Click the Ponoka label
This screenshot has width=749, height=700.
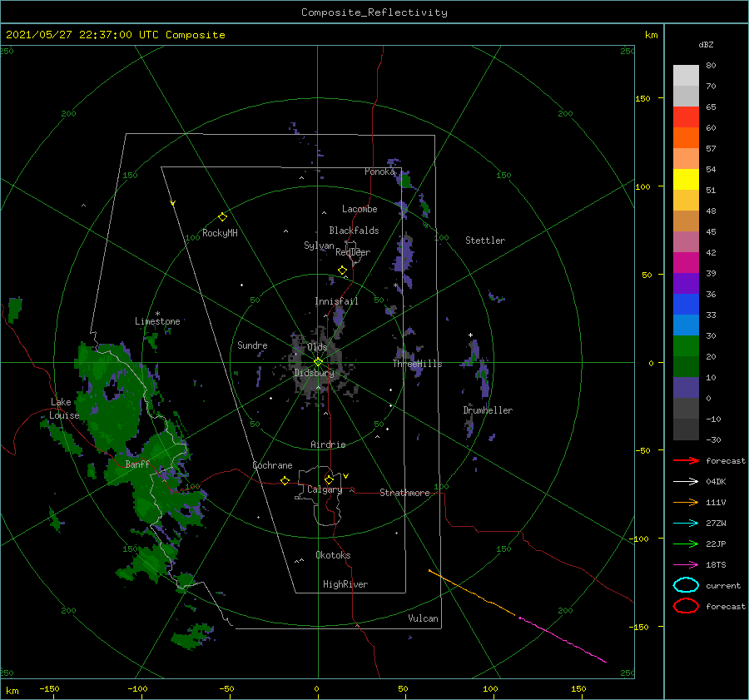(x=379, y=171)
